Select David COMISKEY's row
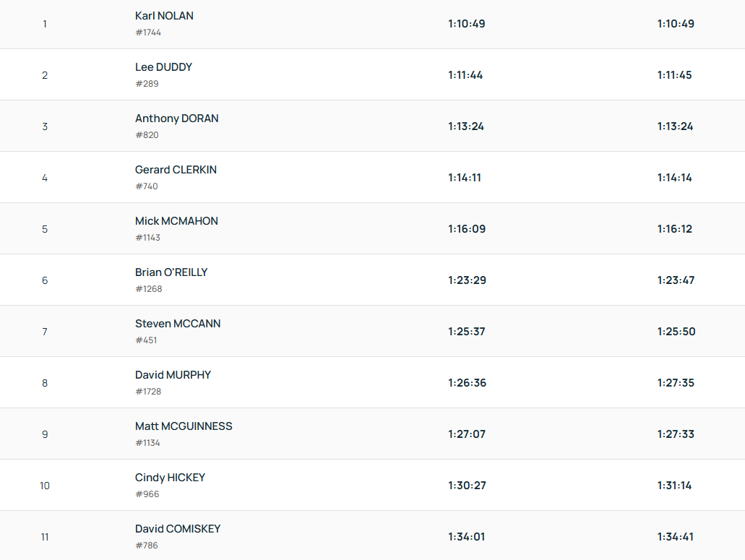 [178, 529]
